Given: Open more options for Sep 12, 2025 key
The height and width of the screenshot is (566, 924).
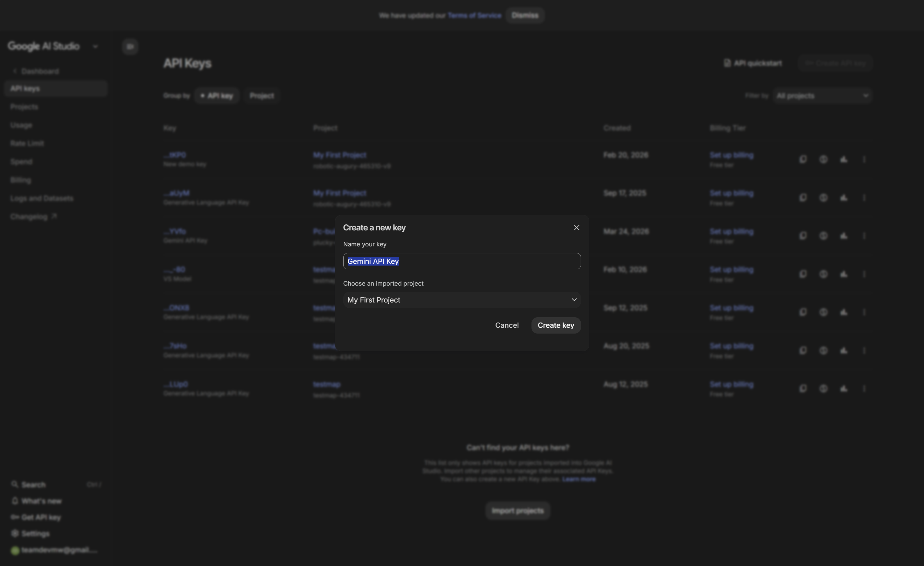Looking at the screenshot, I should [x=864, y=312].
